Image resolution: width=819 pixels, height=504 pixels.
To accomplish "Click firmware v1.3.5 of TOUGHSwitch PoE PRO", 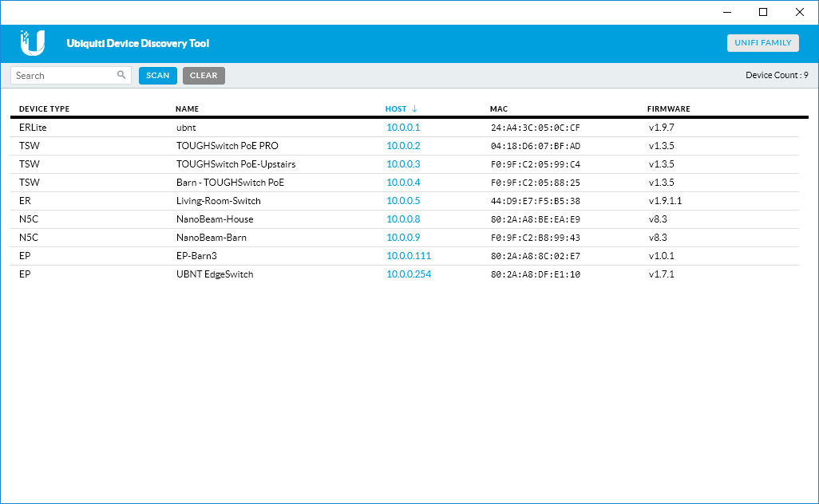I will click(661, 146).
